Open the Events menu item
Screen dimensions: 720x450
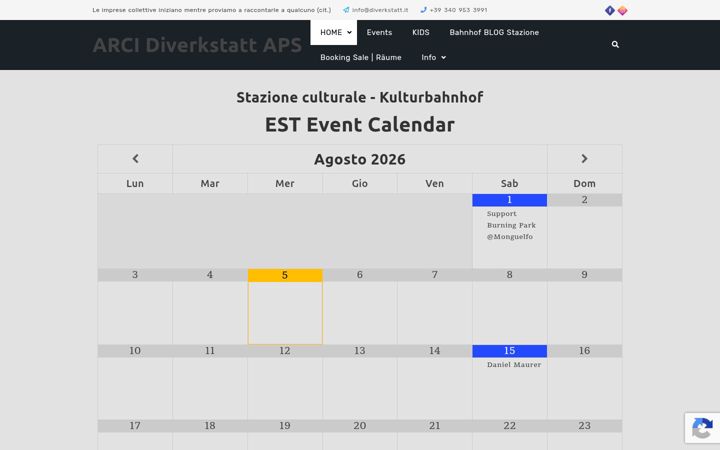379,33
